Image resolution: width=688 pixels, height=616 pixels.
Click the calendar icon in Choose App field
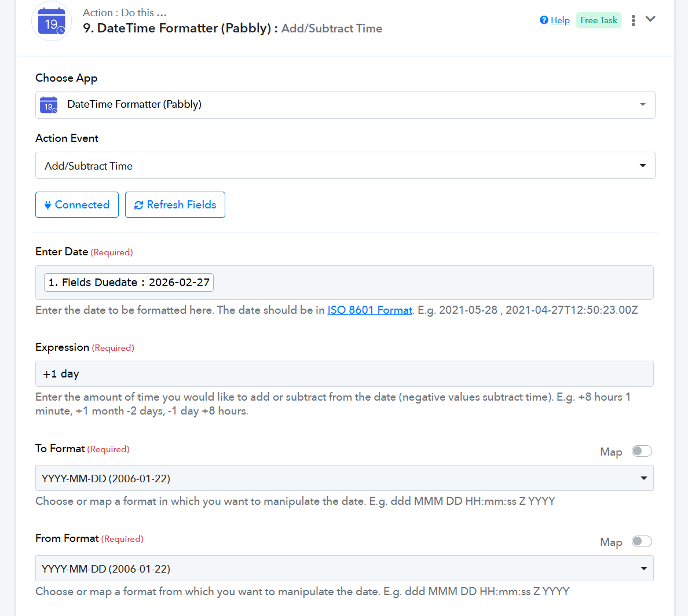click(49, 105)
